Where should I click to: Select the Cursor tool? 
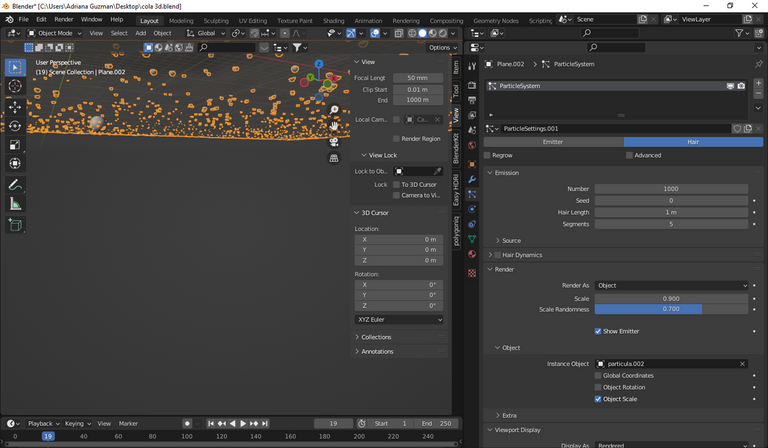[x=15, y=86]
